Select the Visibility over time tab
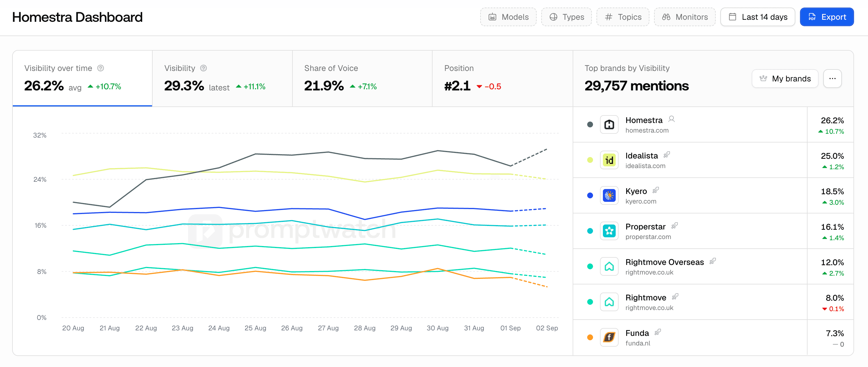The image size is (868, 367). [83, 78]
